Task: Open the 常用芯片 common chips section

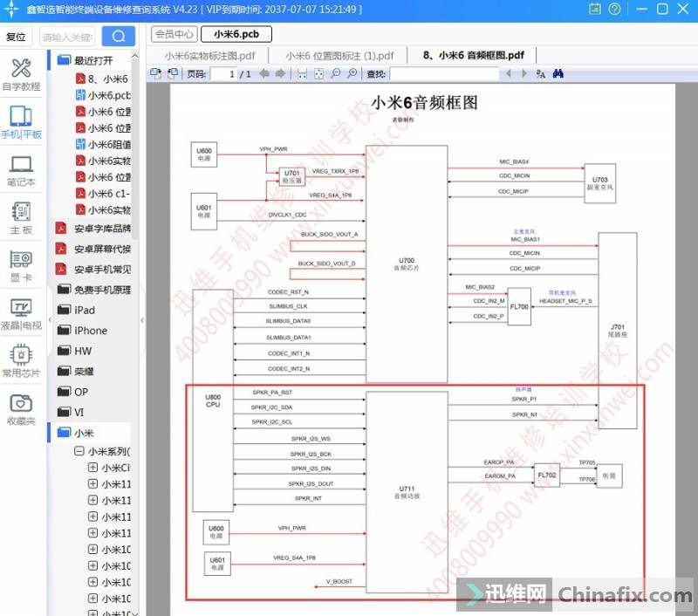Action: tap(21, 361)
